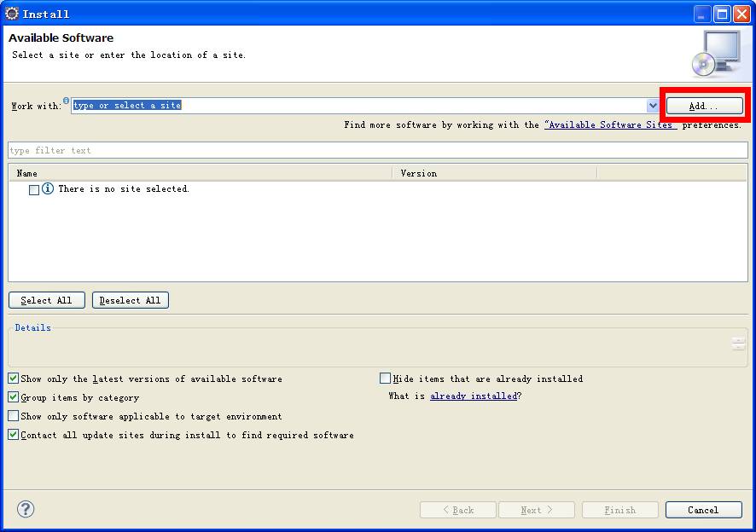This screenshot has width=756, height=532.
Task: Follow the 'already installed' link
Action: point(474,396)
